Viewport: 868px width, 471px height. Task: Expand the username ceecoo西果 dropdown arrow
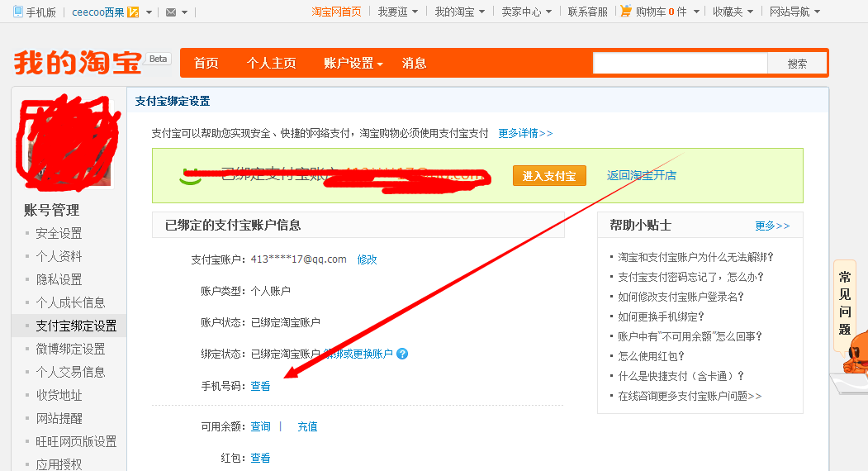tap(149, 12)
